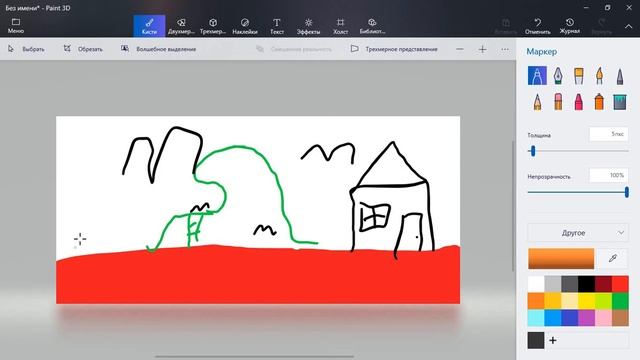Zoom out with the minus button
The width and height of the screenshot is (640, 360).
(460, 49)
